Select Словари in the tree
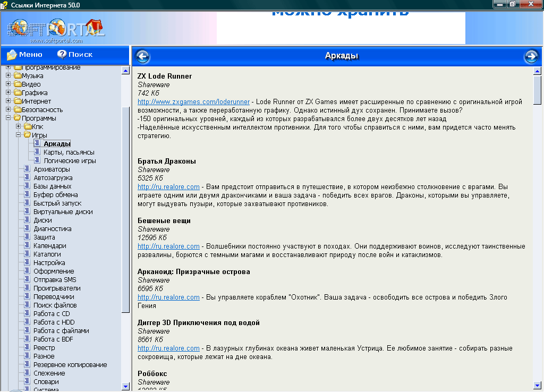This screenshot has width=544, height=392. [46, 381]
